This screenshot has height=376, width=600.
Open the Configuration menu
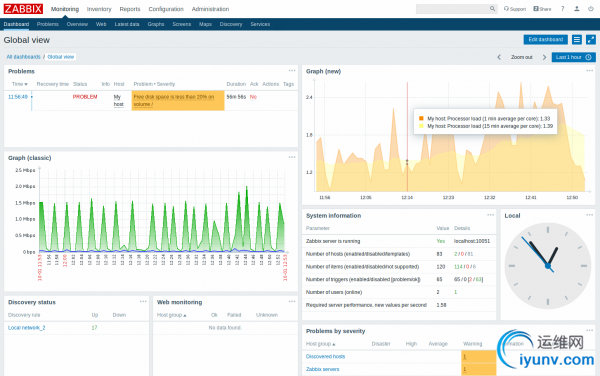pos(166,9)
